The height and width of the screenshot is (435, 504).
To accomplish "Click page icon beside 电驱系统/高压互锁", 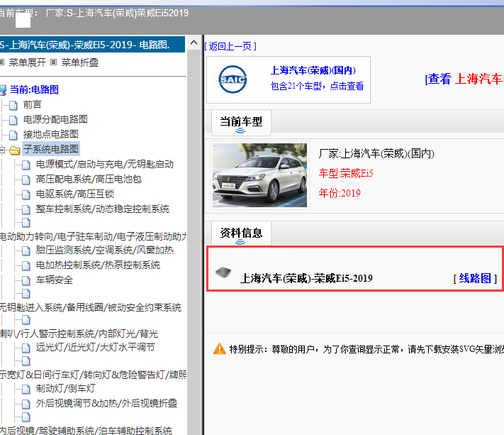I will [x=26, y=194].
